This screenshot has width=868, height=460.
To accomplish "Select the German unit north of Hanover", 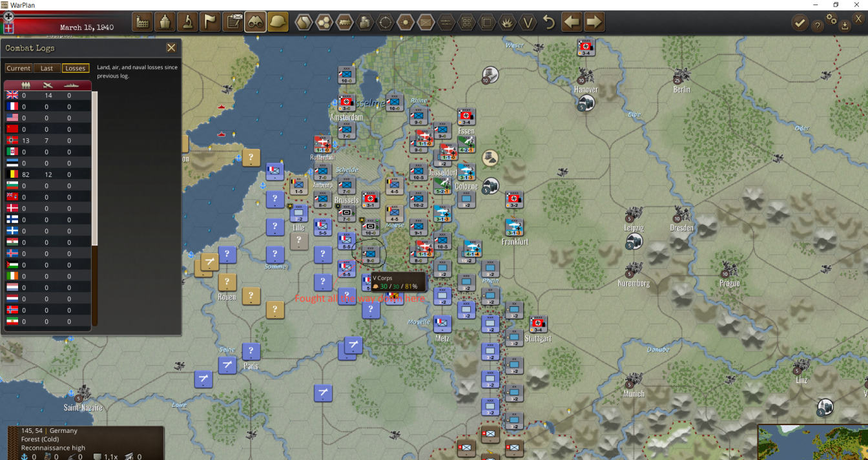I will pyautogui.click(x=586, y=48).
